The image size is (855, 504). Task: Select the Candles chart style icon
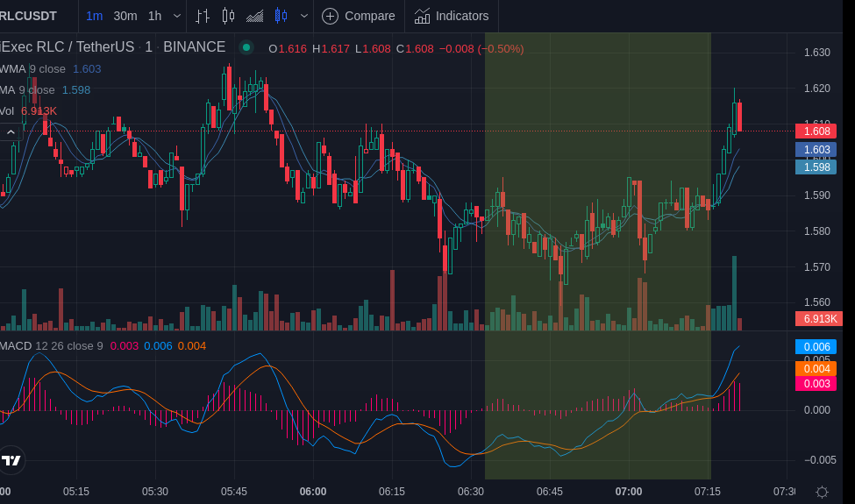229,16
